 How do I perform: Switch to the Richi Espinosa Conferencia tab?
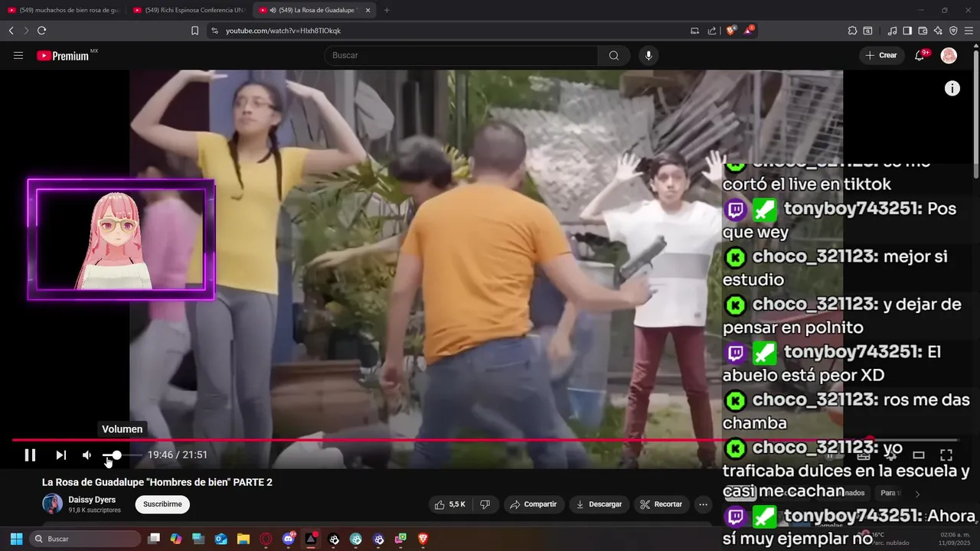(189, 10)
